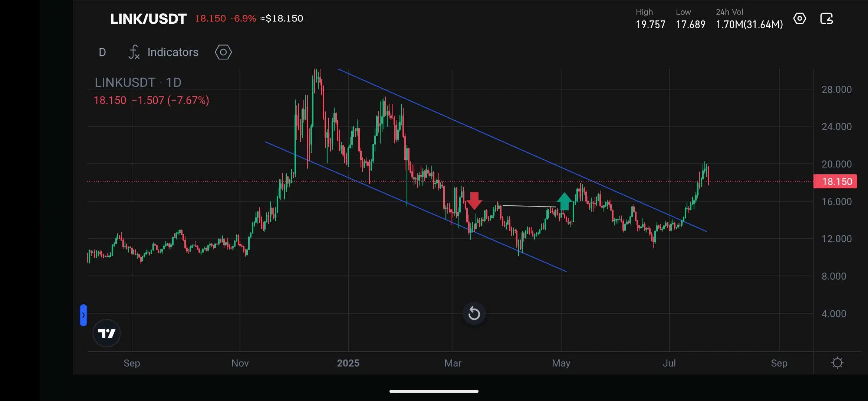
Task: Click the 24h Vol value 1.70M(31.64M)
Action: 749,25
